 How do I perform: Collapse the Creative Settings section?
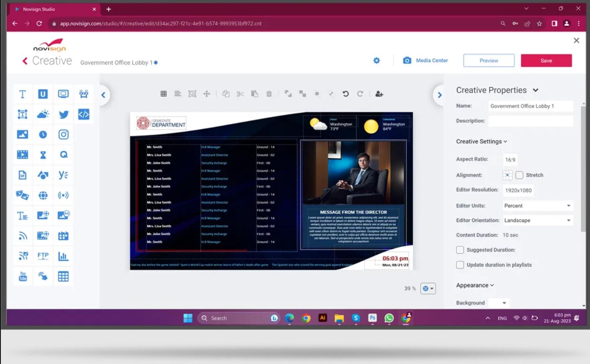coord(481,142)
